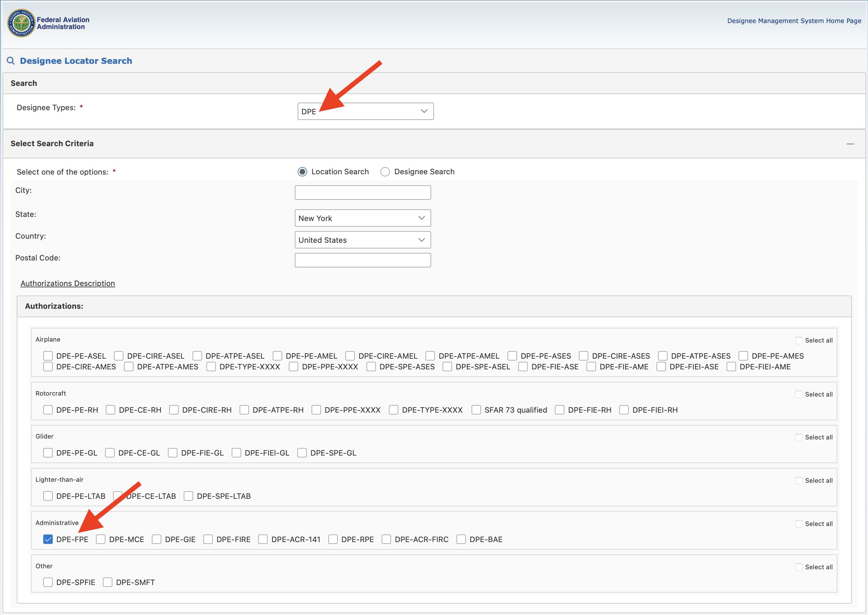Check Select all for Airplane authorizations
Image resolution: width=868 pixels, height=615 pixels.
[x=799, y=340]
